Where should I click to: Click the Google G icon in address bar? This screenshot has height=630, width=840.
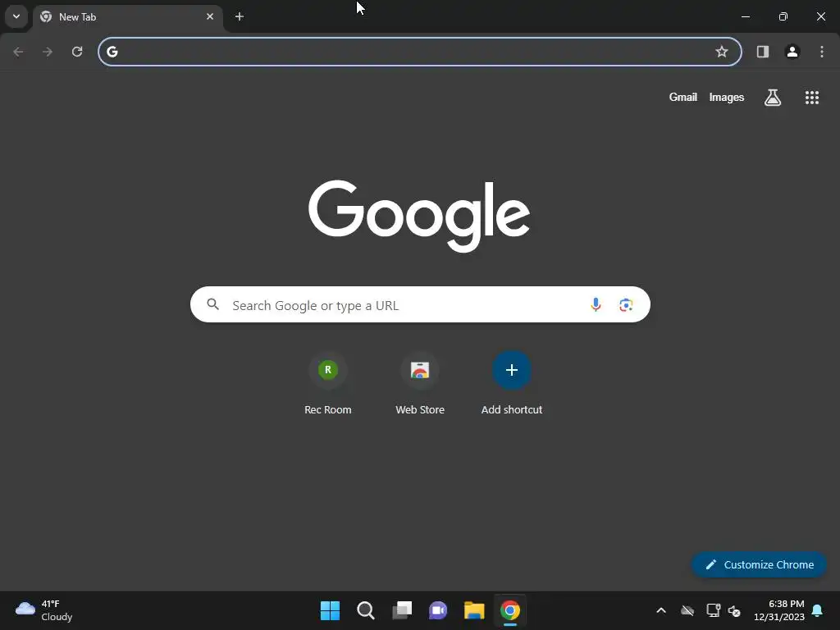[112, 52]
